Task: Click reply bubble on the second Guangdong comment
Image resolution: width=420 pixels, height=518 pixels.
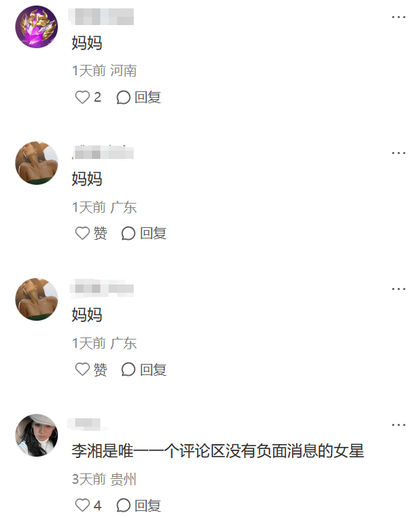Action: click(128, 370)
